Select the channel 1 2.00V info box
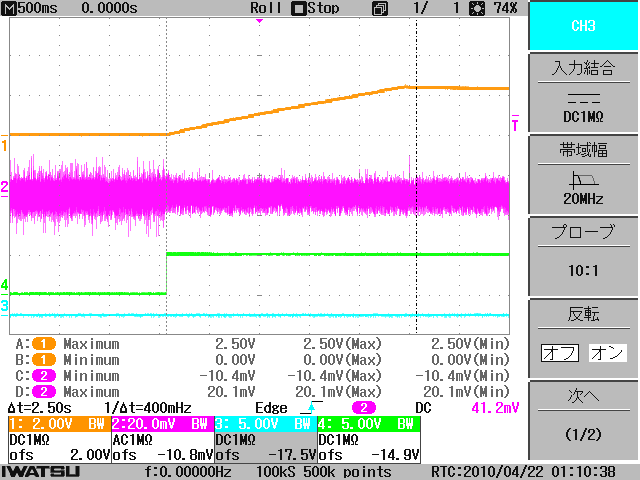Viewport: 640px width, 480px height. tap(60, 439)
